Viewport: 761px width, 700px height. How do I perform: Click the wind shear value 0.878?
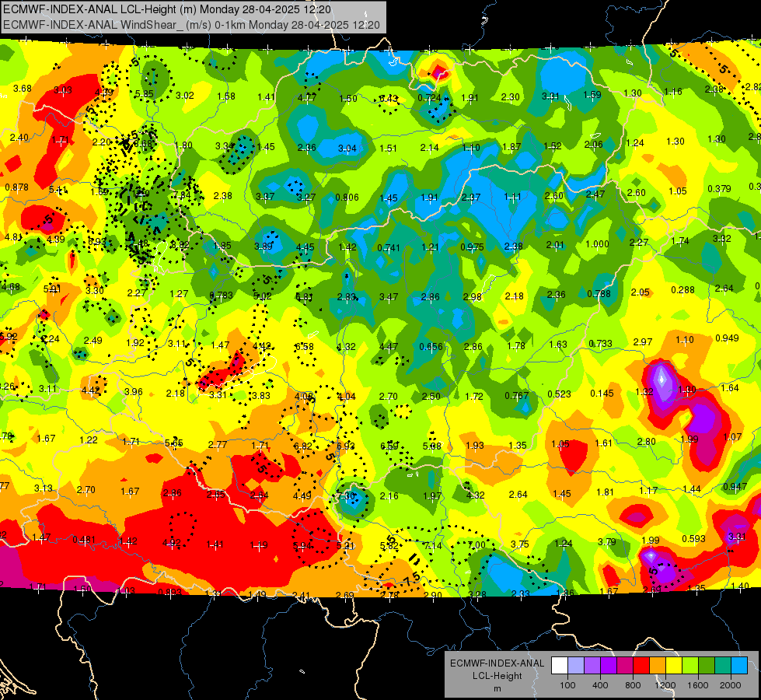[16, 187]
